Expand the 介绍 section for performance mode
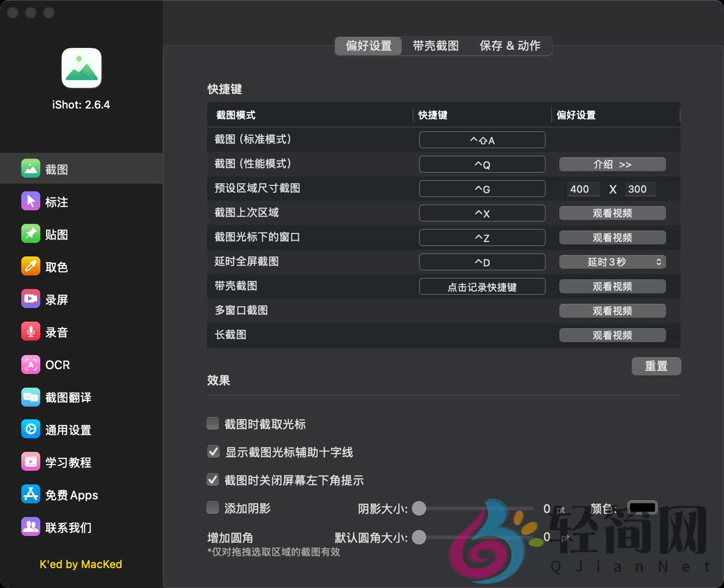724x588 pixels. click(612, 164)
